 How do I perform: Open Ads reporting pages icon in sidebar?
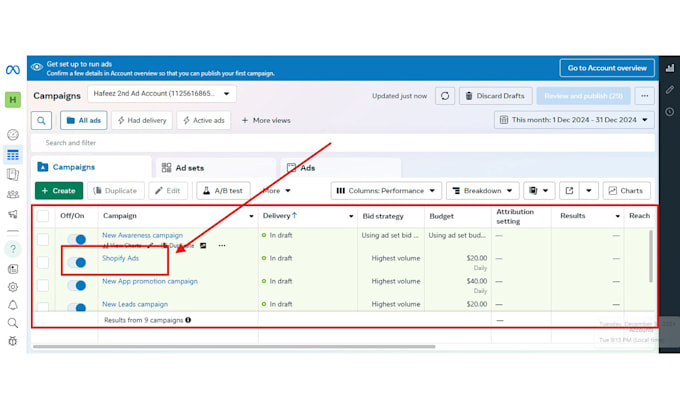[x=13, y=174]
